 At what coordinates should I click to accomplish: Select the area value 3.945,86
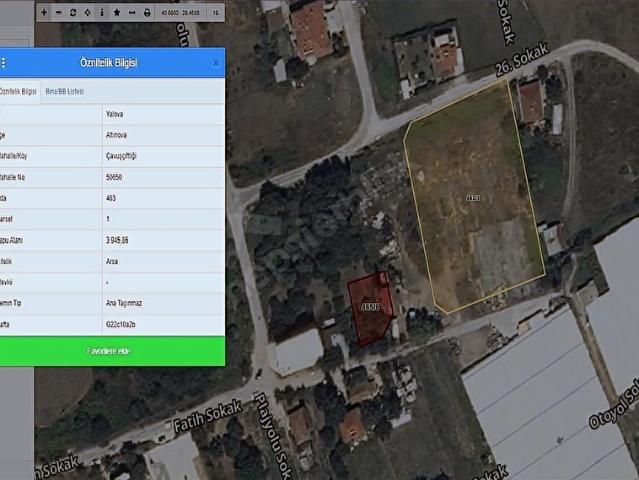click(x=163, y=240)
